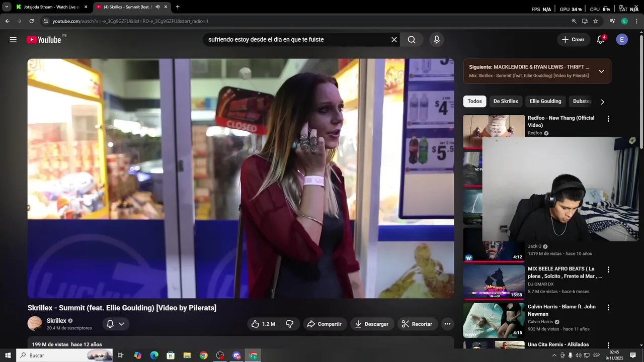Open Redfoo - New Thang video title
644x362 pixels.
pos(561,121)
